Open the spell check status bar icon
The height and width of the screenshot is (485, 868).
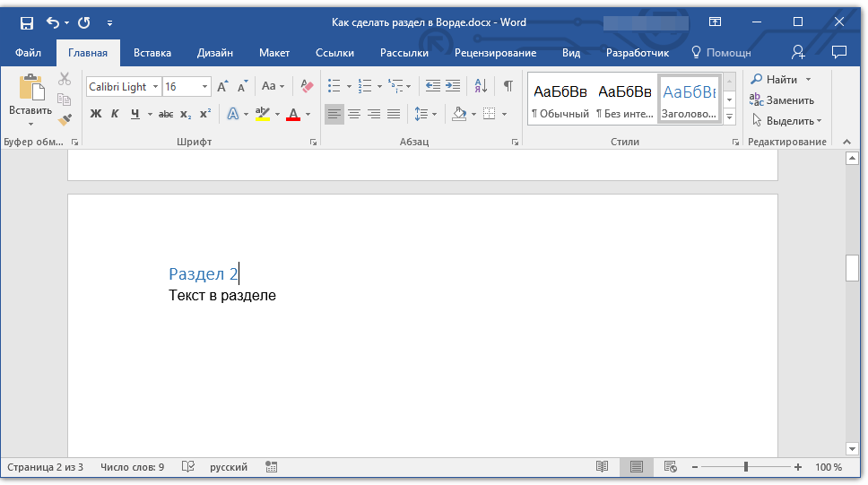tap(188, 467)
